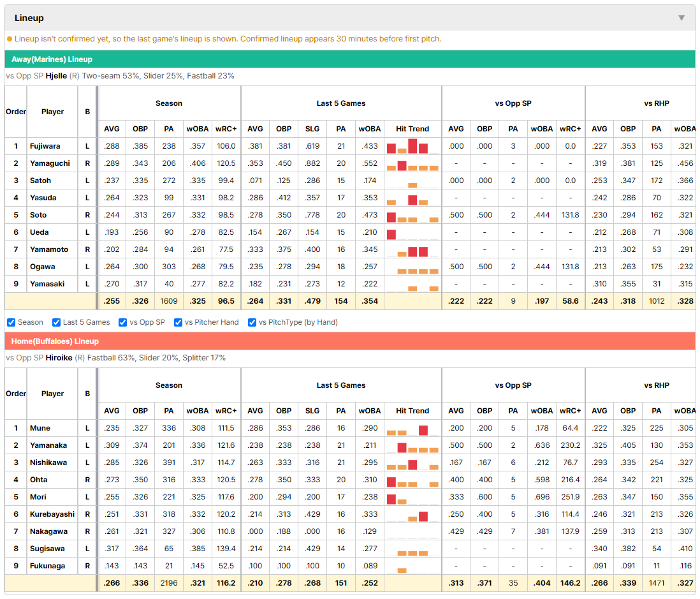The height and width of the screenshot is (599, 700).
Task: Click player name Sugisawa
Action: [x=45, y=549]
